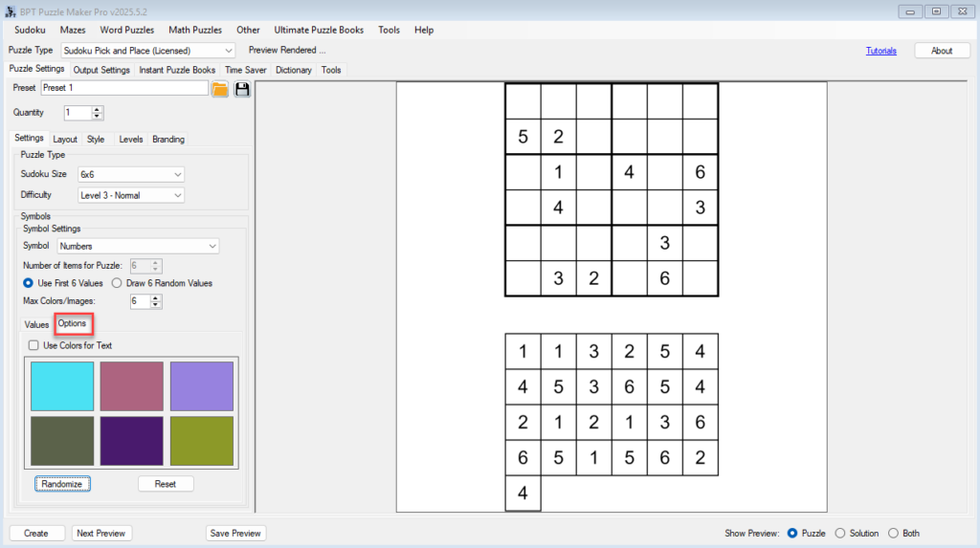980x548 pixels.
Task: Pick the olive green color swatch
Action: coord(202,441)
